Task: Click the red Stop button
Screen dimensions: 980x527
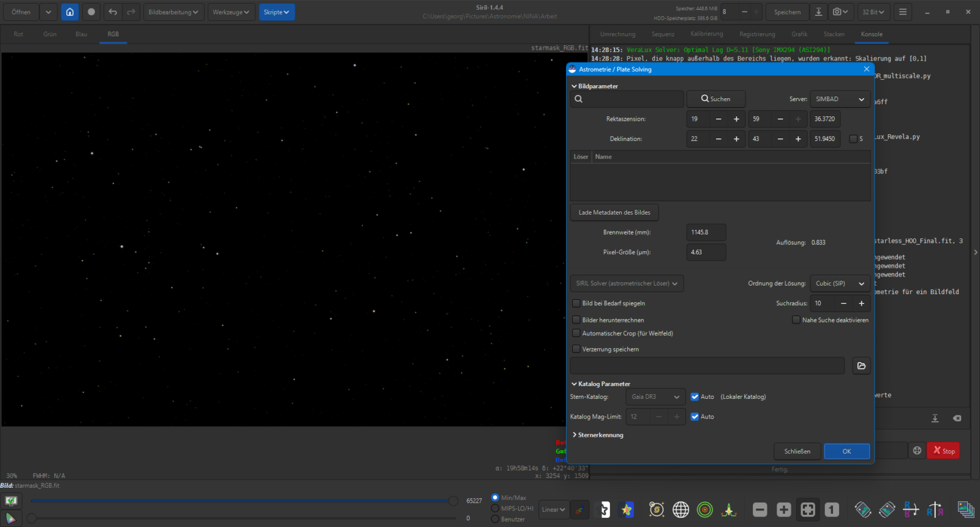Action: (943, 451)
